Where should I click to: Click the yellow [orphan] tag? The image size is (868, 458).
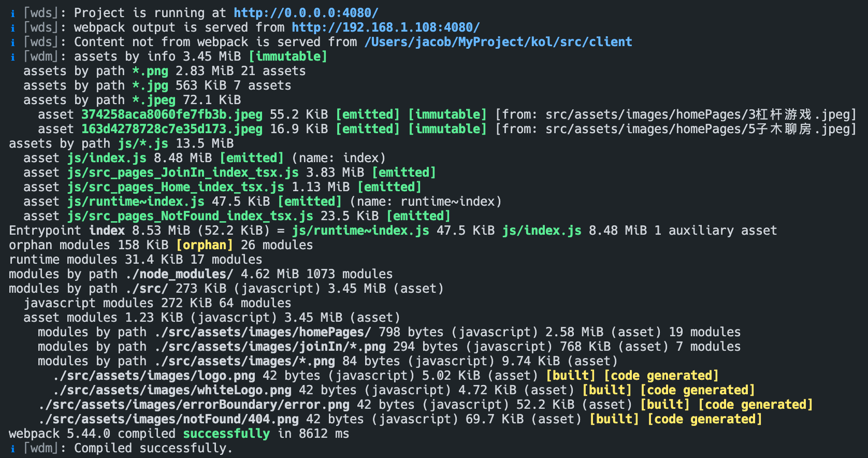tap(205, 245)
